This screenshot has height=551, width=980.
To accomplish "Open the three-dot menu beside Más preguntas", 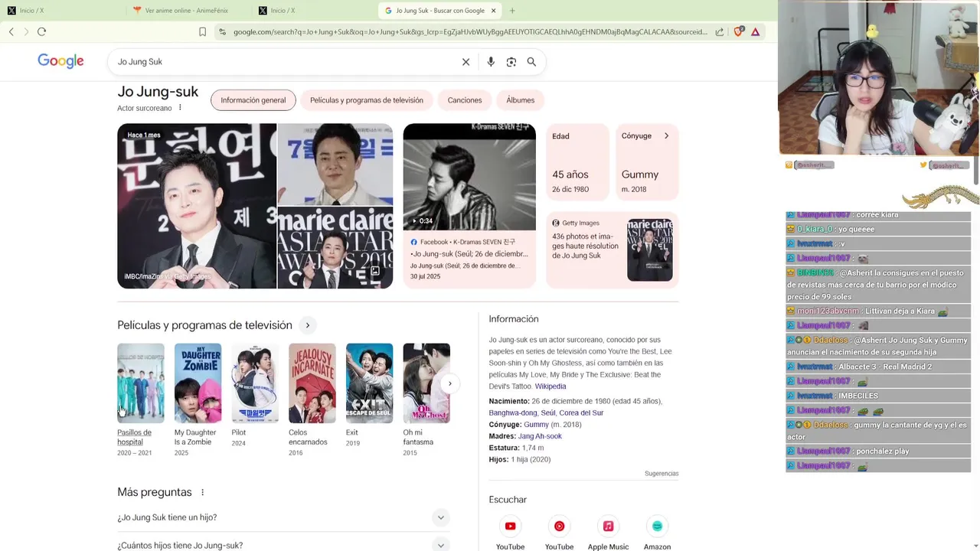I will pos(203,492).
